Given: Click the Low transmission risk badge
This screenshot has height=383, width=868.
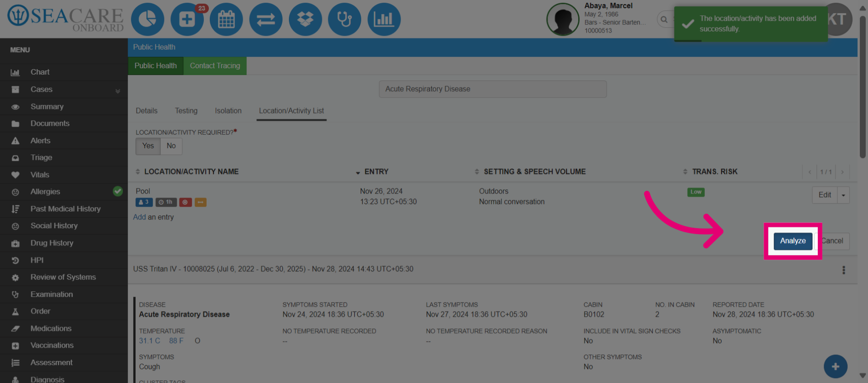Looking at the screenshot, I should 696,192.
